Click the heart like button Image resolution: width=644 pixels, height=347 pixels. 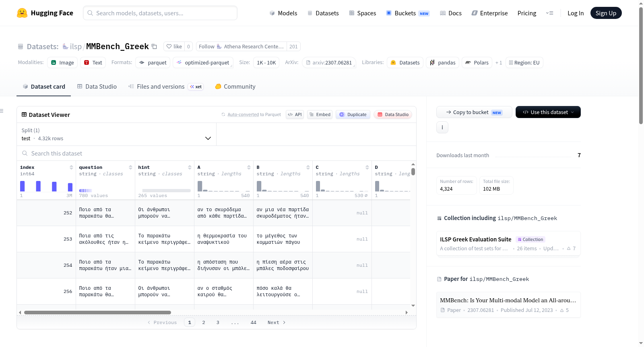(174, 46)
